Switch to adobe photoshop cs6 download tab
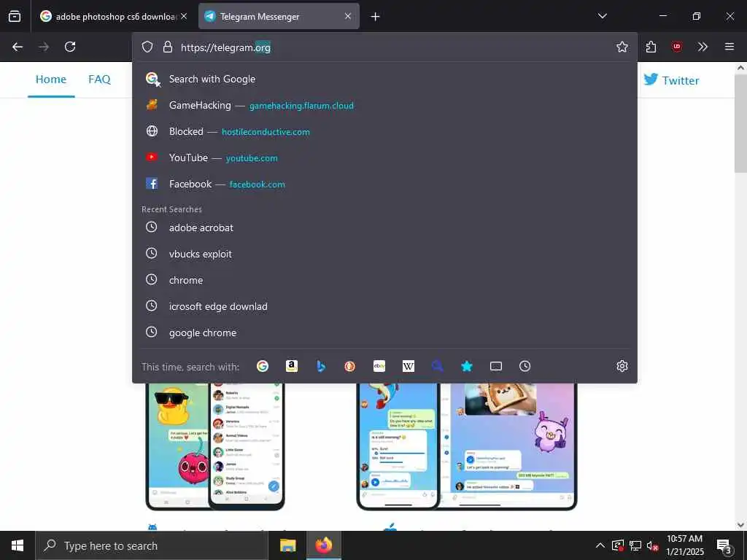Screen dimensions: 747x560 [x=113, y=16]
